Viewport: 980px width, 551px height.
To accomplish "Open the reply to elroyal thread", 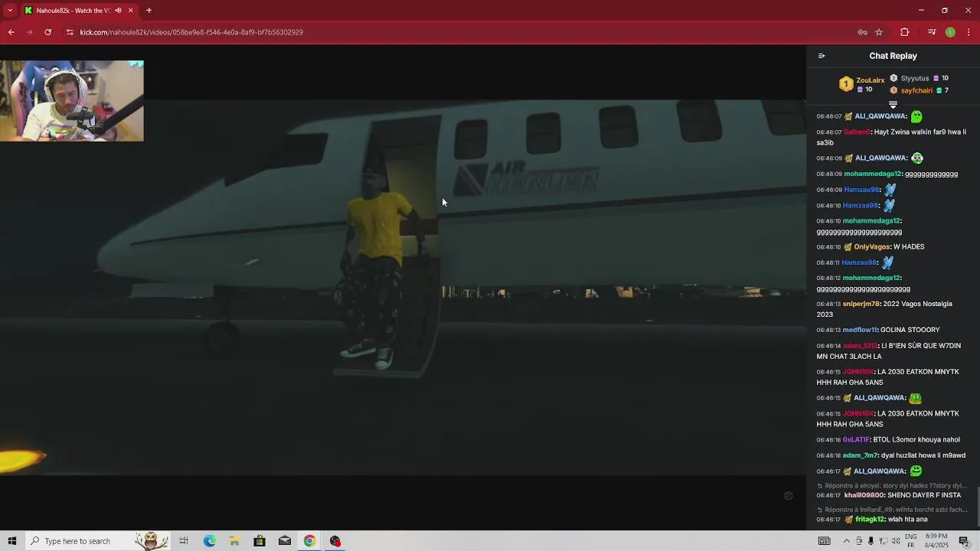I will pyautogui.click(x=892, y=486).
